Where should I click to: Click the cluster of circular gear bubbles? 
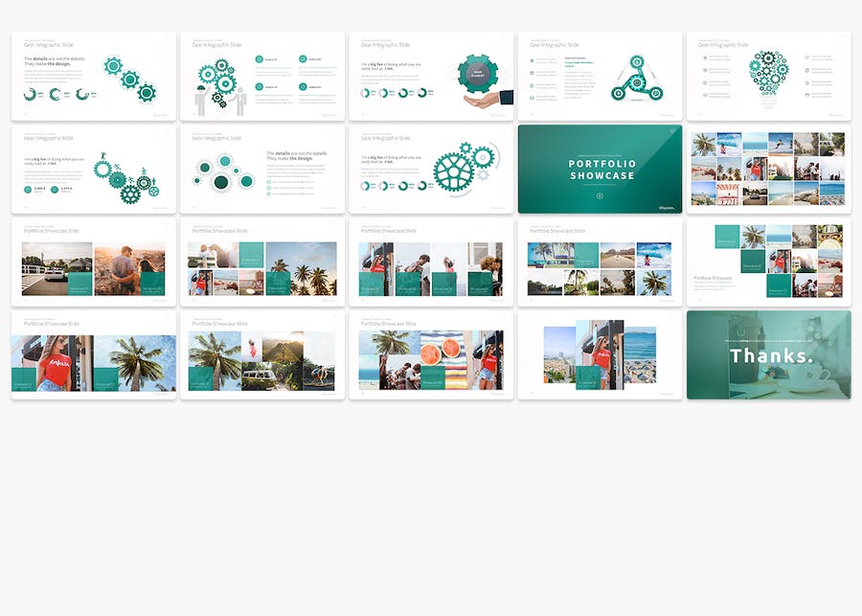tap(221, 174)
